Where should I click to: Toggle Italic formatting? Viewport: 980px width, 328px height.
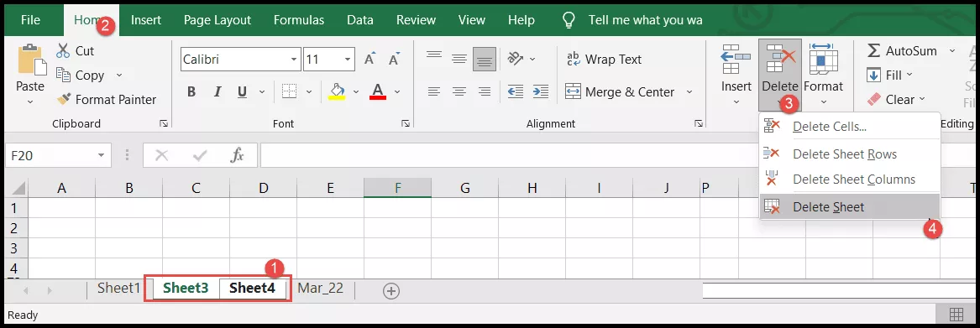[x=217, y=91]
